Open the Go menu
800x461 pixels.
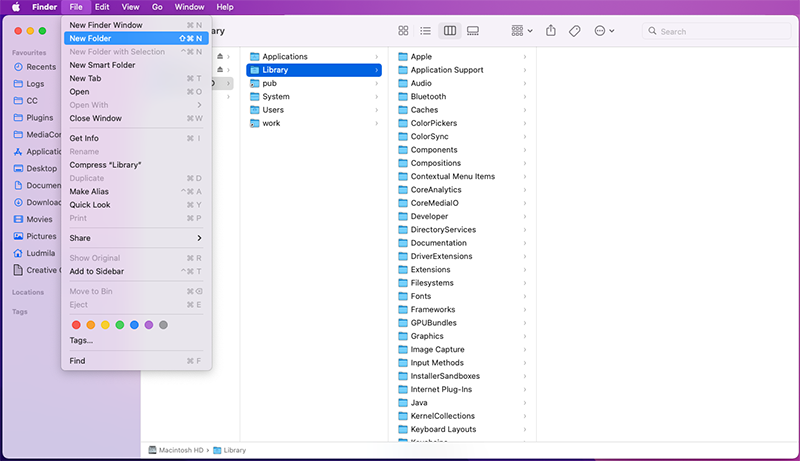click(157, 7)
